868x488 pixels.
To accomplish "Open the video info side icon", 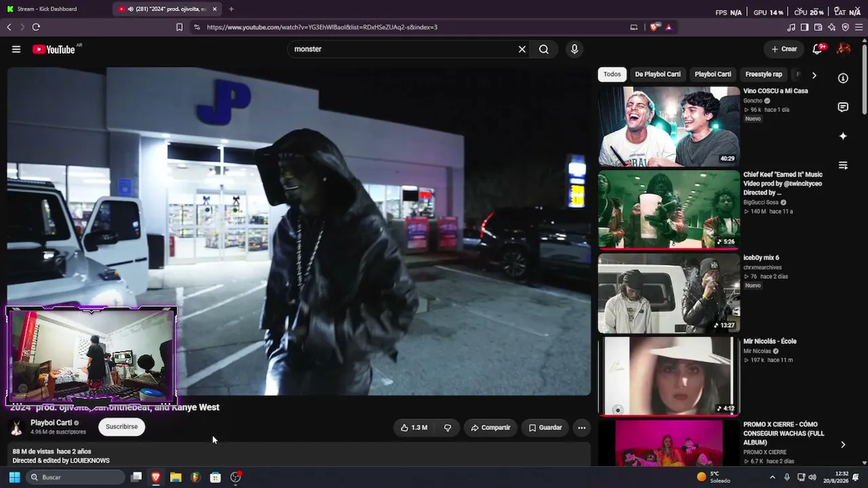I will (843, 78).
